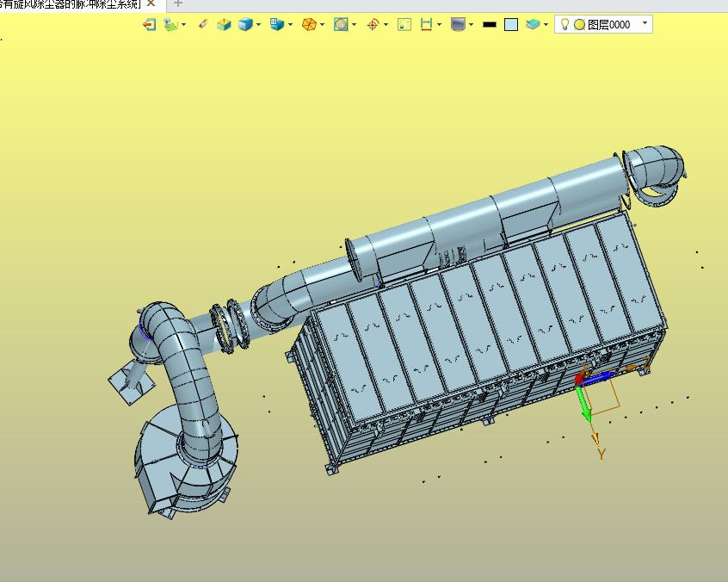Viewport: 728px width, 582px height.
Task: Toggle the yellow circle layer status icon
Action: point(579,25)
